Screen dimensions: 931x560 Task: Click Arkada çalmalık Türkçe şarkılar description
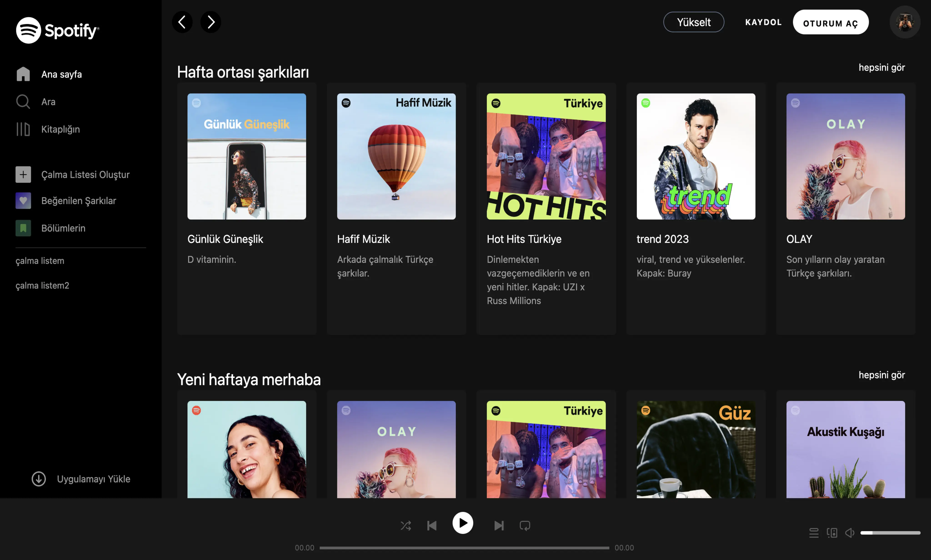click(x=385, y=266)
